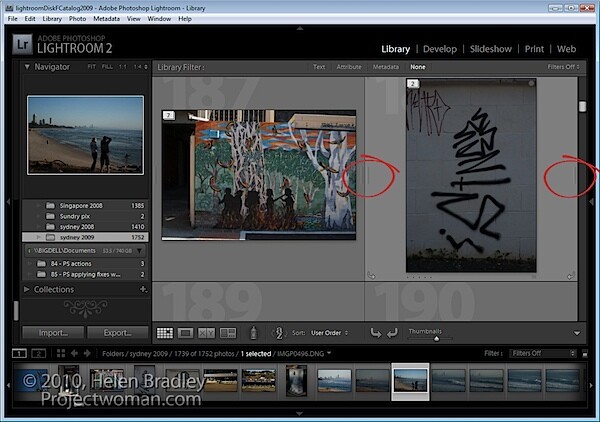The width and height of the screenshot is (600, 422).
Task: Open the Web module
Action: [566, 49]
